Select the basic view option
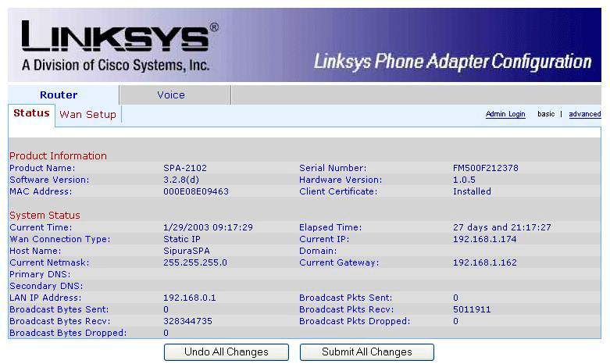The image size is (610, 364). 546,114
